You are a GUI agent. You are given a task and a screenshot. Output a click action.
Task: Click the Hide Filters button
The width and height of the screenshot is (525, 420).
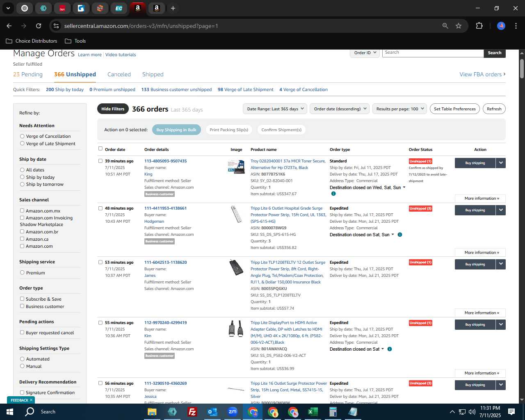click(x=112, y=109)
